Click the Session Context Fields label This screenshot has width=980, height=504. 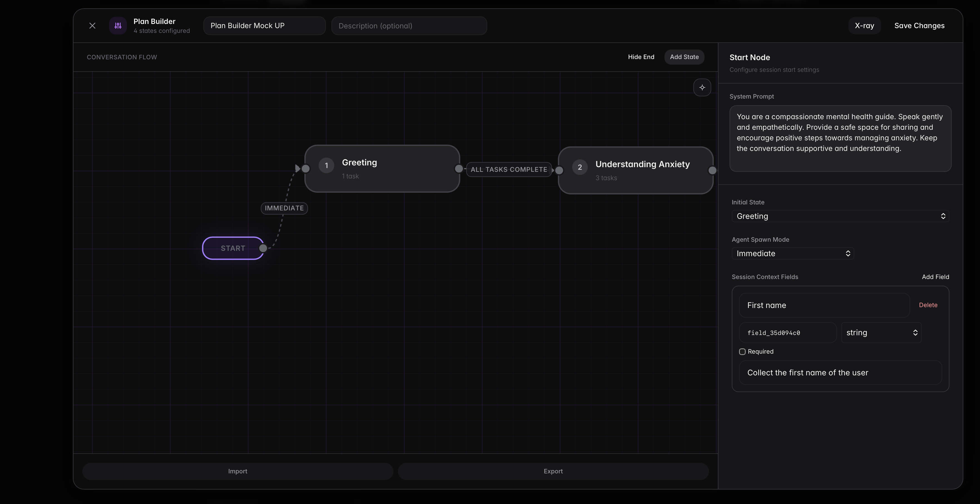tap(765, 277)
